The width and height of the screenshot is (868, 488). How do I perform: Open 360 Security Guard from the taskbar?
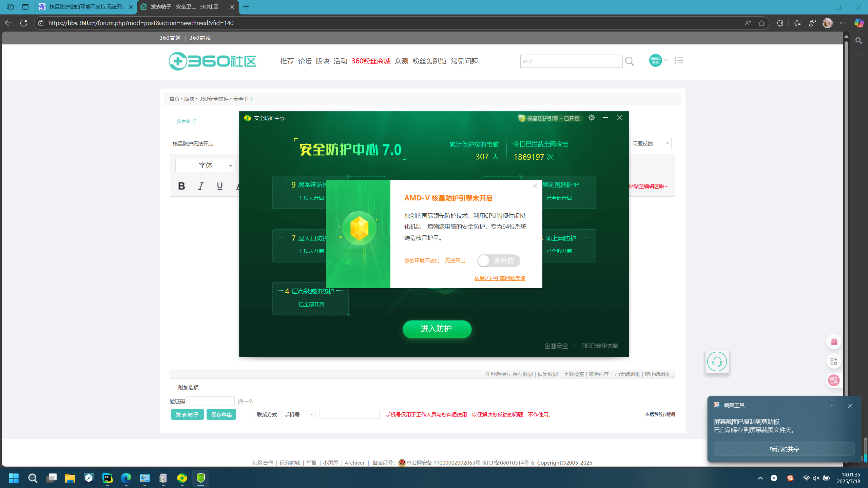click(182, 478)
